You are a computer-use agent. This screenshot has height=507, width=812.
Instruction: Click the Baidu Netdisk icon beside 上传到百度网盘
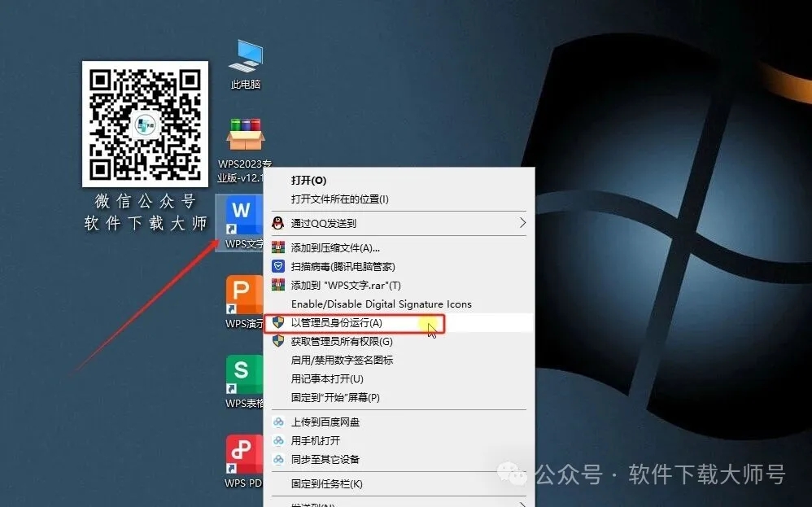[277, 422]
